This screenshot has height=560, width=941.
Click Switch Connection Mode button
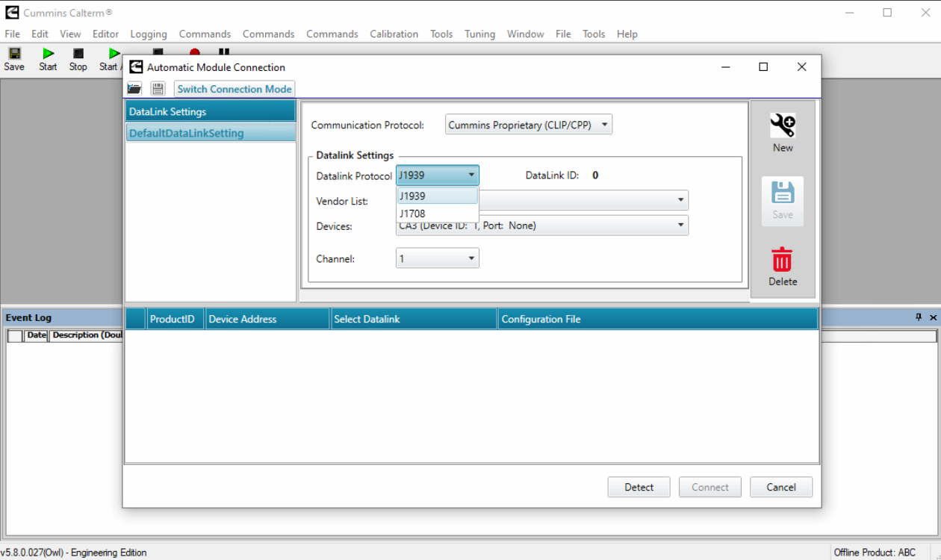235,89
